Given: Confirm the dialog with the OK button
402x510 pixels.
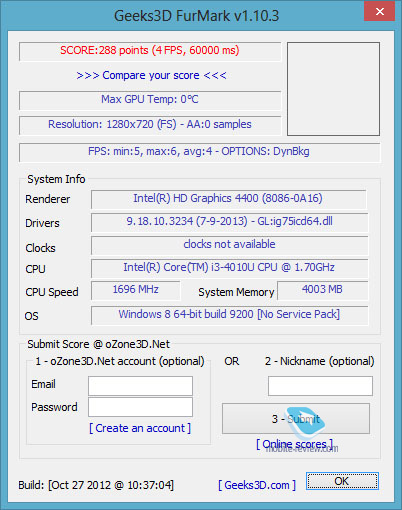Looking at the screenshot, I should pyautogui.click(x=342, y=481).
